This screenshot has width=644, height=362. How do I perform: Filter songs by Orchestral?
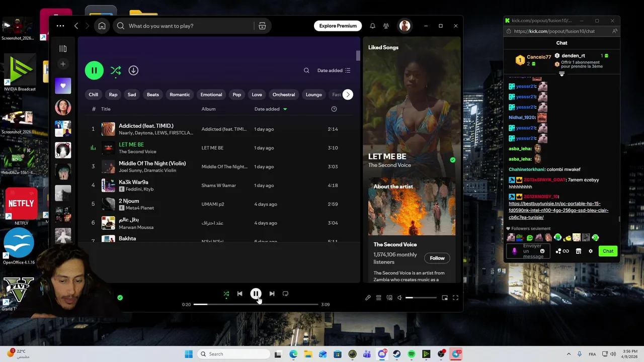click(x=284, y=95)
